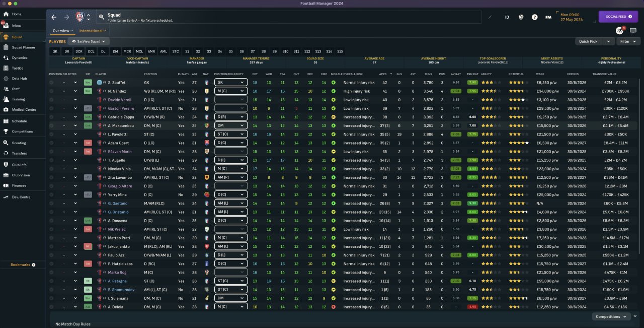This screenshot has width=644, height=328.
Task: Open the ID icon in top bar
Action: (507, 17)
